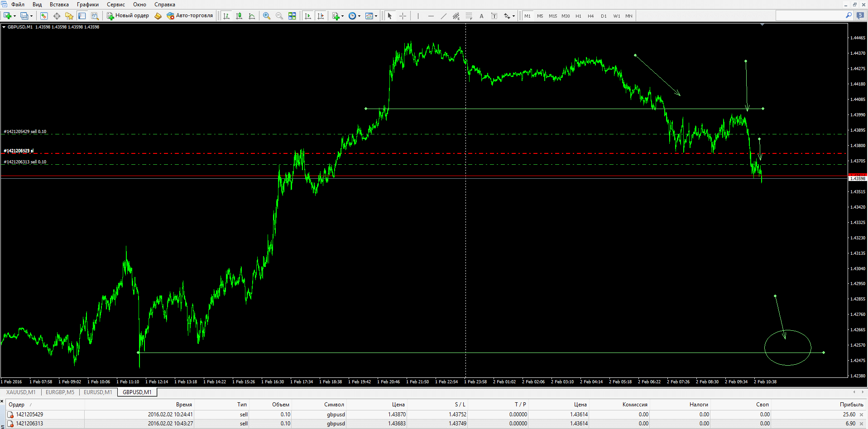The width and height of the screenshot is (868, 429).
Task: Switch to the XAUUSD,M1 chart tab
Action: pos(21,392)
